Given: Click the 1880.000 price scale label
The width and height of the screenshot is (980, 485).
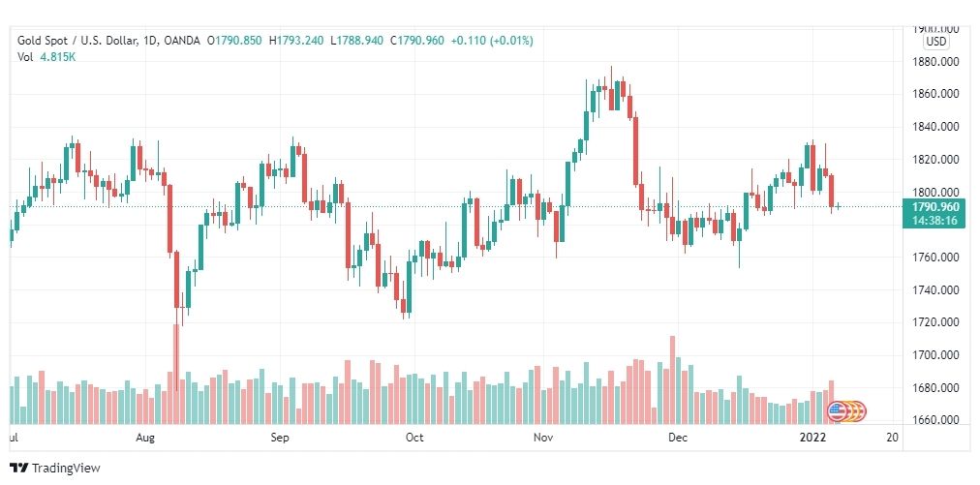Looking at the screenshot, I should tap(935, 62).
